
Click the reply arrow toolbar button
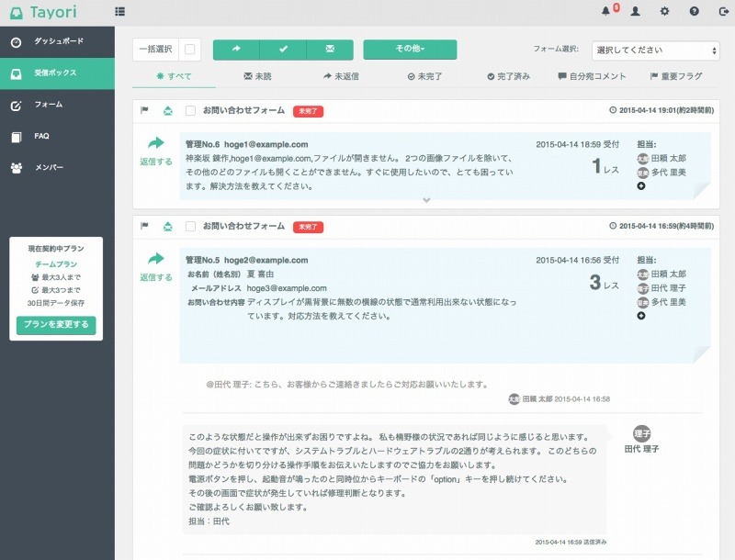click(236, 50)
